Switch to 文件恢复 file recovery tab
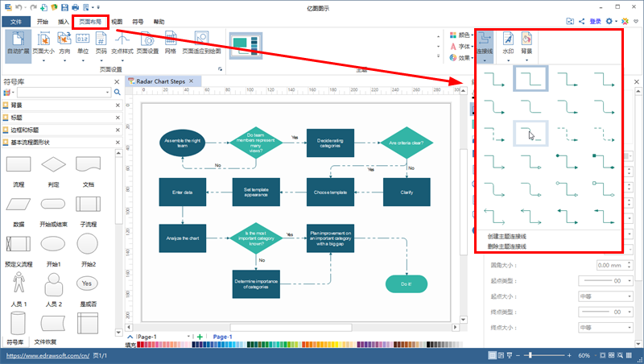The image size is (644, 364). click(x=45, y=341)
